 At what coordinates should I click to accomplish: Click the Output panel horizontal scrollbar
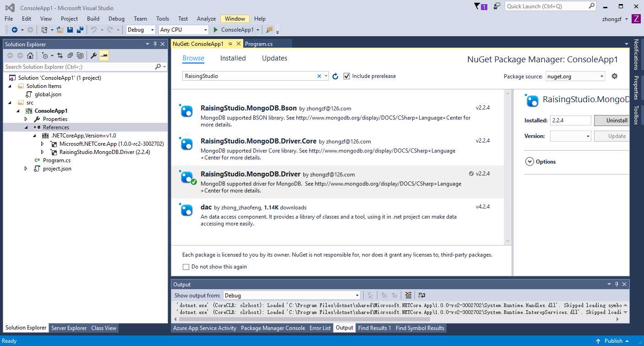pyautogui.click(x=303, y=319)
